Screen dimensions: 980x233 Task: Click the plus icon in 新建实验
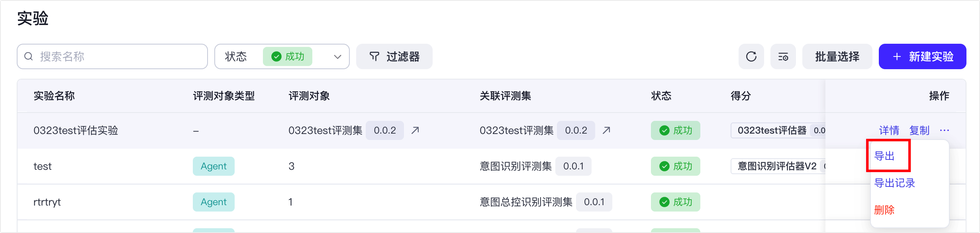click(897, 56)
